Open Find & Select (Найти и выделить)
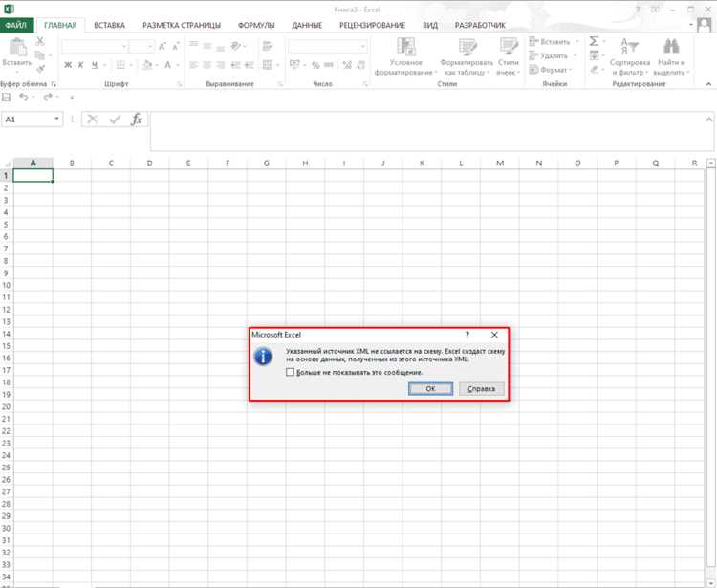The image size is (717, 588). coord(671,56)
